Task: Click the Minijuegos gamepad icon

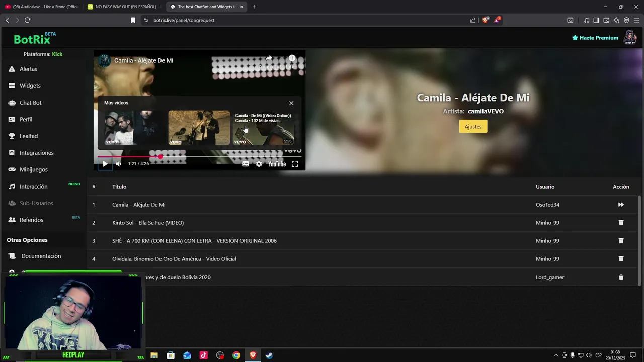Action: [x=12, y=169]
